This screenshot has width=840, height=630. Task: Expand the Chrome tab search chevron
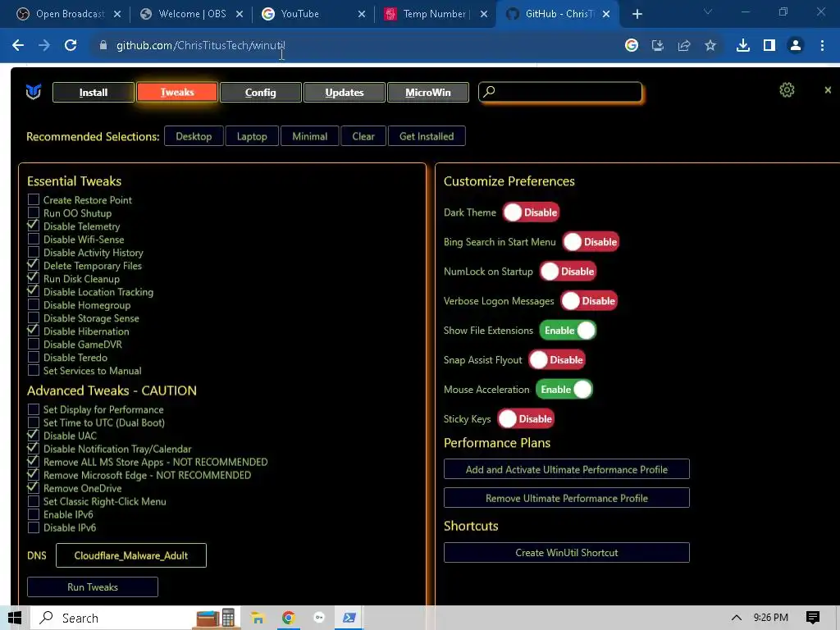click(x=708, y=11)
